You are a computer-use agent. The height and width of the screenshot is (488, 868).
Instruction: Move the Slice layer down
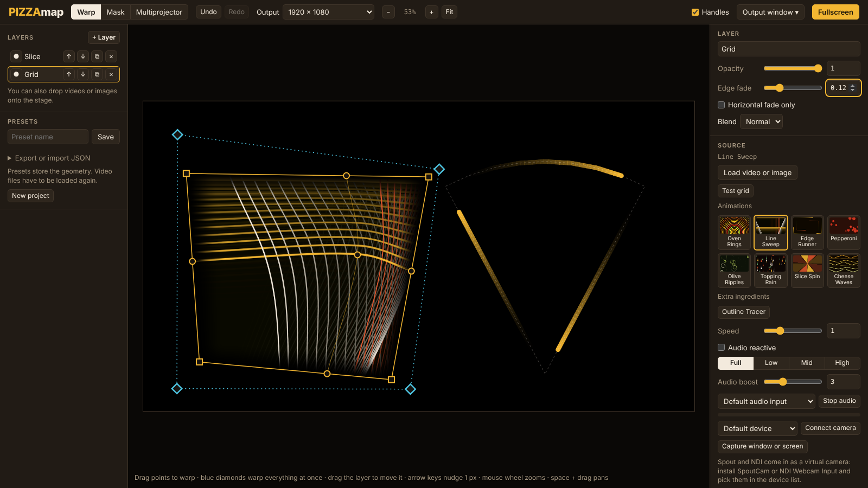click(83, 56)
